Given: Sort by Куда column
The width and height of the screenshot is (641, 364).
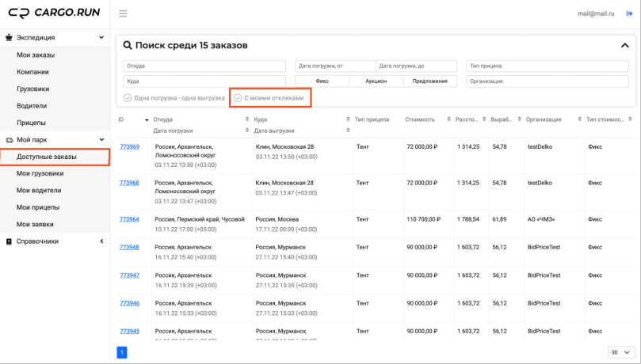Looking at the screenshot, I should tap(348, 119).
